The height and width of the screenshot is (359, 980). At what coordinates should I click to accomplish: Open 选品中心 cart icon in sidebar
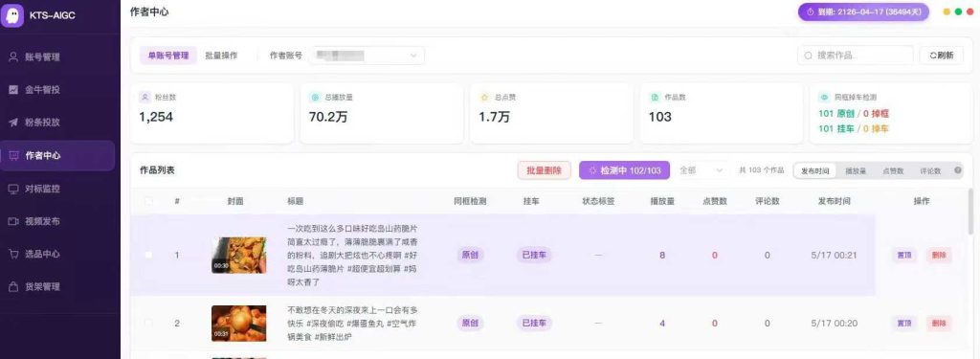(x=13, y=254)
